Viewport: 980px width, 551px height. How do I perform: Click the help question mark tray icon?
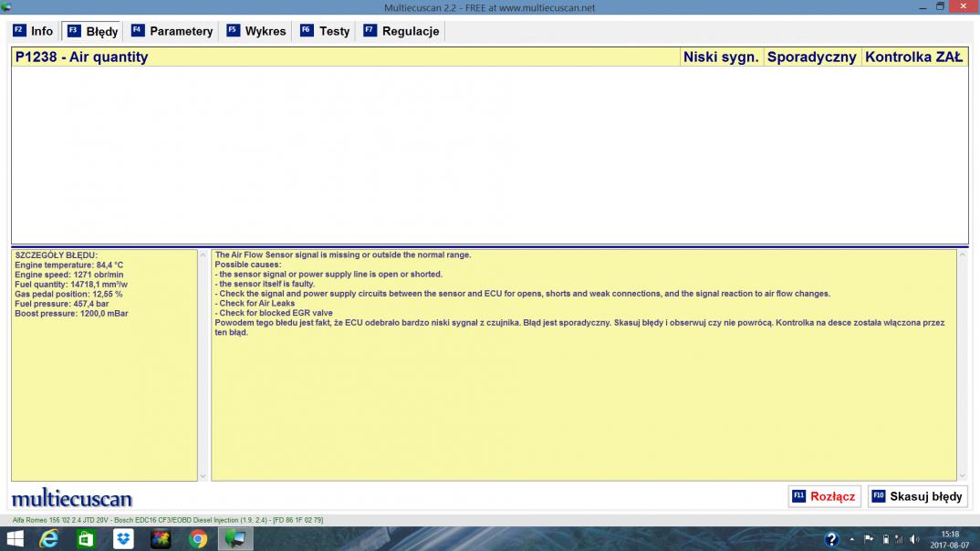pyautogui.click(x=831, y=539)
